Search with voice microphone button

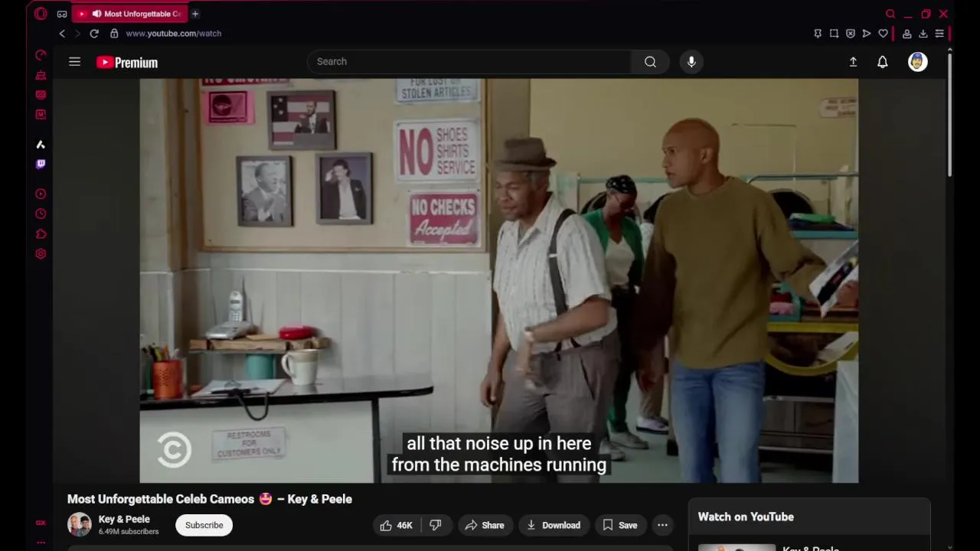tap(691, 62)
